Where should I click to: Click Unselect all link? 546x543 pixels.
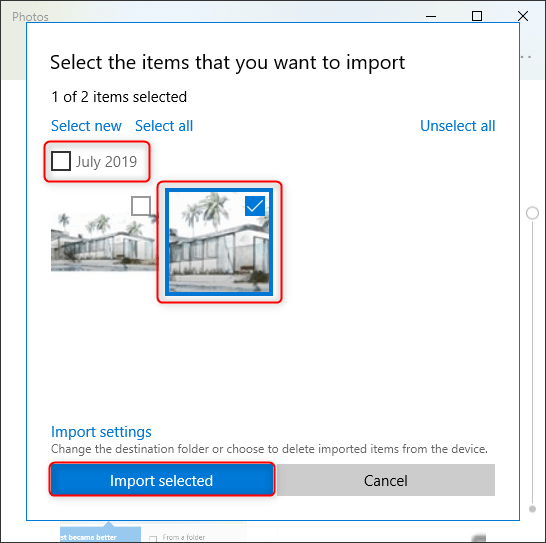click(457, 126)
